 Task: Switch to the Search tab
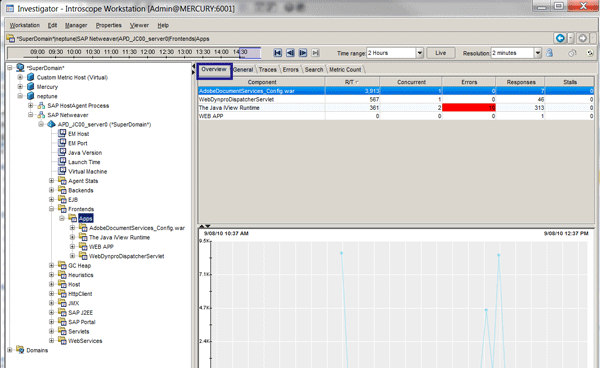coord(314,70)
